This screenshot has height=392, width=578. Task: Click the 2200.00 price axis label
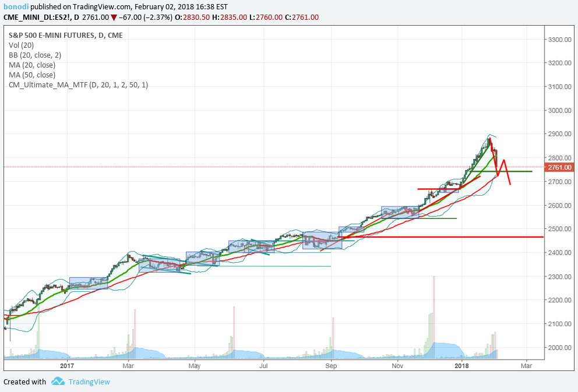(559, 301)
